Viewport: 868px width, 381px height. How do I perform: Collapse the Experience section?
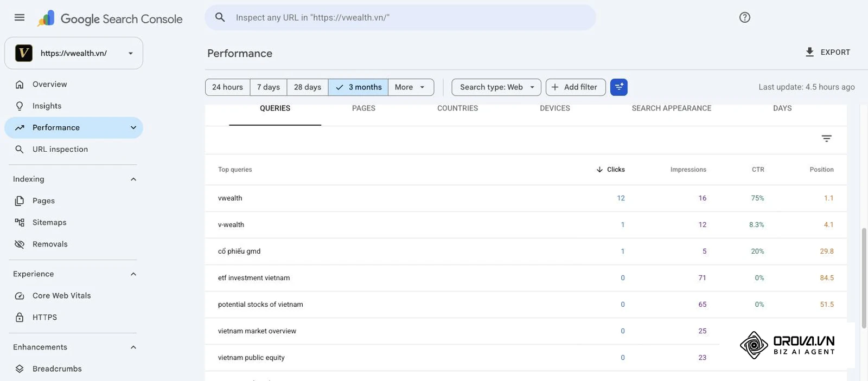pyautogui.click(x=133, y=274)
